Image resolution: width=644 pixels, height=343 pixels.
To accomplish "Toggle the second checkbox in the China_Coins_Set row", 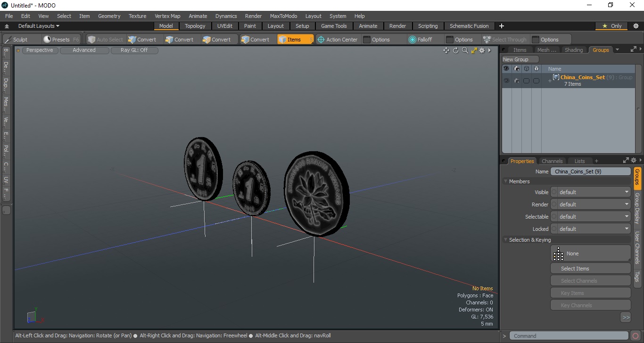I will 536,81.
